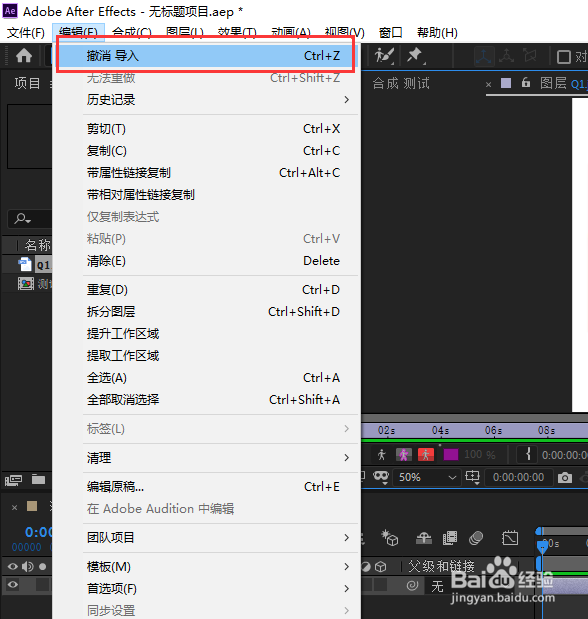
Task: Click the solo dot column header icon
Action: click(43, 567)
